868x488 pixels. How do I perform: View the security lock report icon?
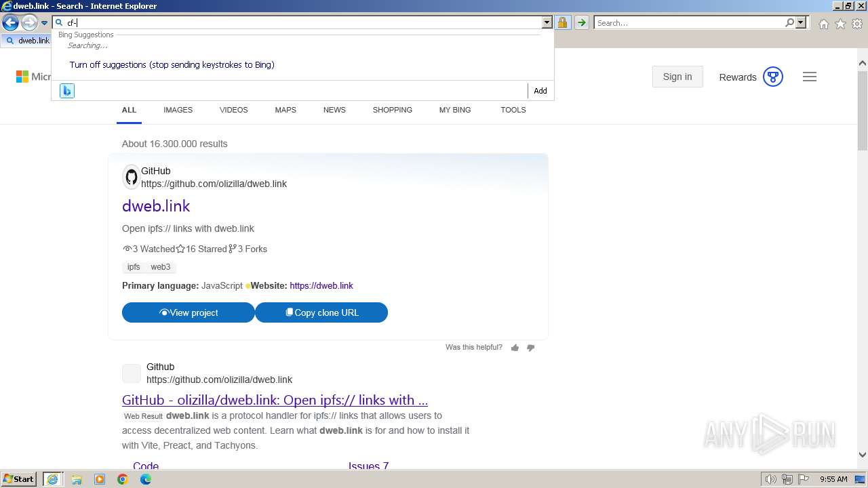pyautogui.click(x=562, y=22)
